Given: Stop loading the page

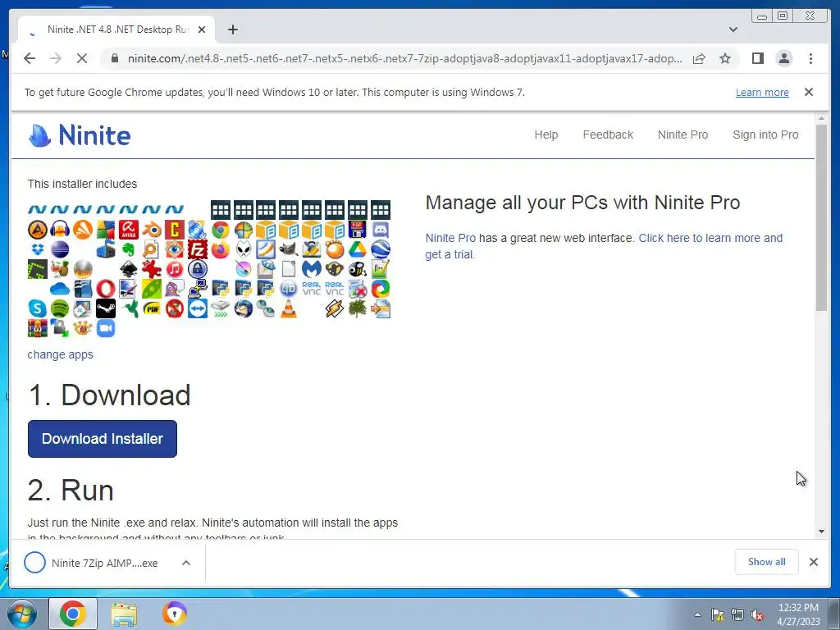Looking at the screenshot, I should click(x=82, y=58).
